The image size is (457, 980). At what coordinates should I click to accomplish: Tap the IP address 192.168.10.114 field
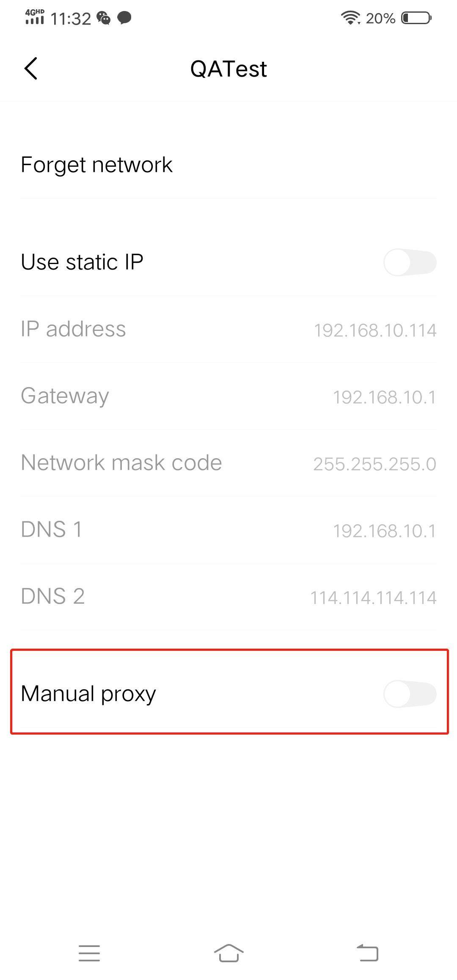point(228,330)
